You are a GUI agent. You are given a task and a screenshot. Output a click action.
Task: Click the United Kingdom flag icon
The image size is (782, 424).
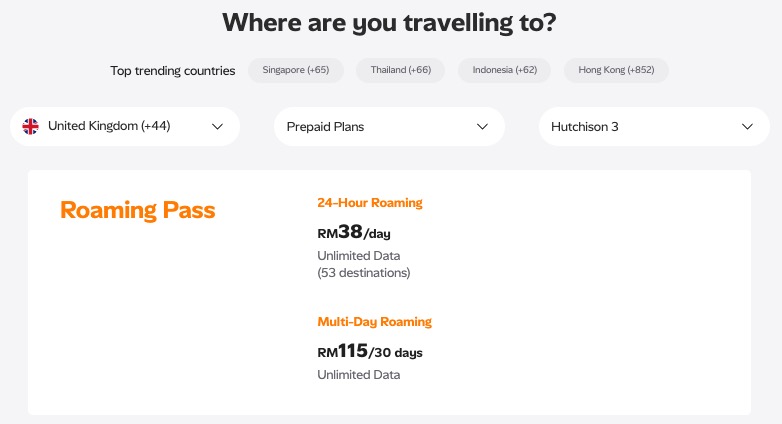pos(31,126)
